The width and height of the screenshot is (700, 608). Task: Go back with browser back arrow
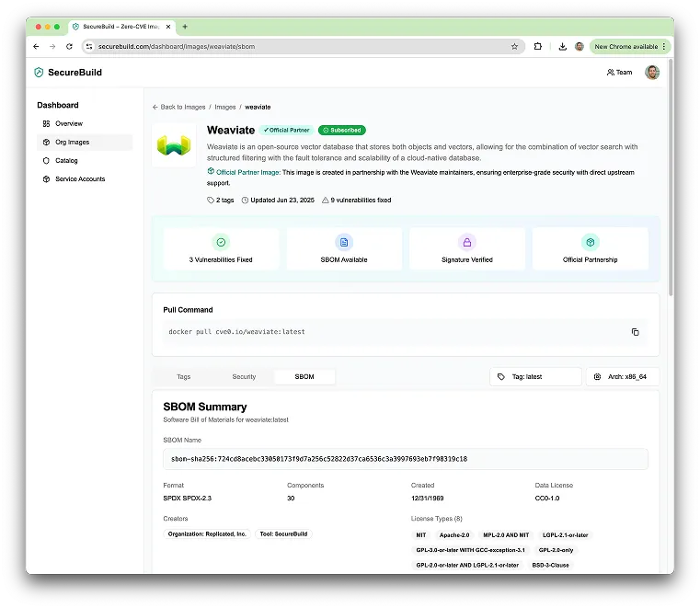pyautogui.click(x=36, y=46)
